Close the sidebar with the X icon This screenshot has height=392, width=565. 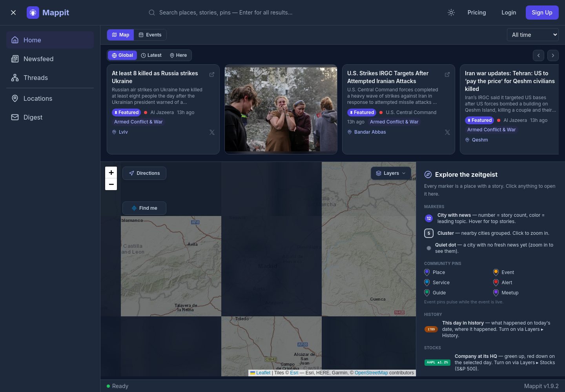[13, 13]
